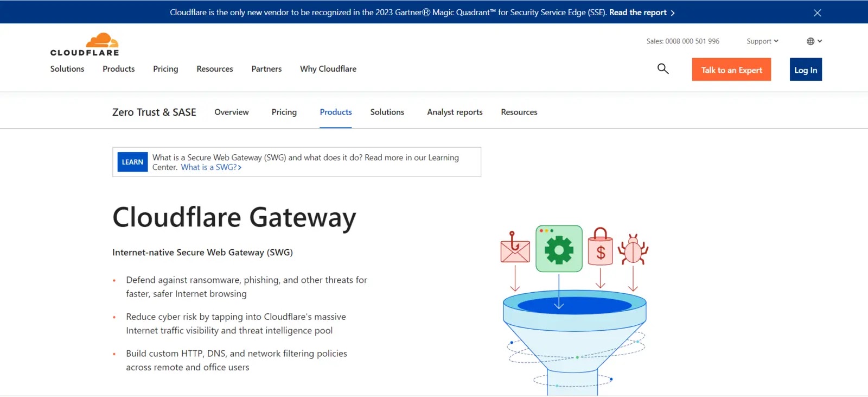Screen dimensions: 868x397
Task: Click the green gear application icon
Action: [559, 249]
